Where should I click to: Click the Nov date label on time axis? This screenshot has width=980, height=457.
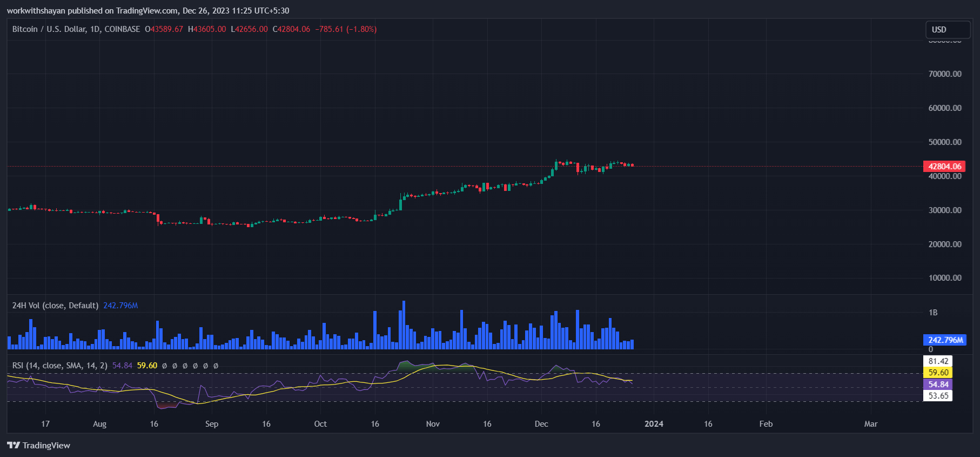pos(433,424)
